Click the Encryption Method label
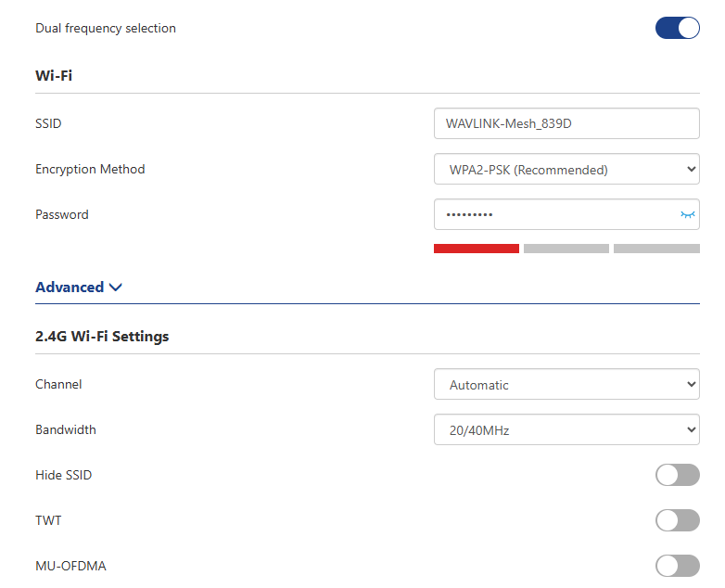 pos(90,169)
